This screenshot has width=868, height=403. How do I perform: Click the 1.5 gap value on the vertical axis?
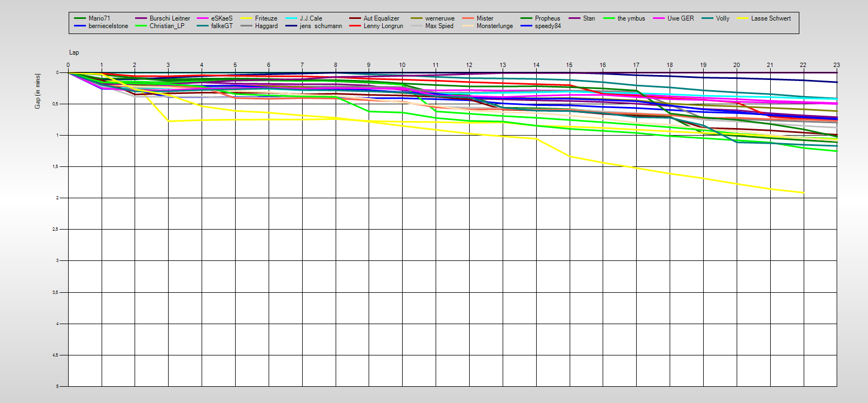[56, 166]
